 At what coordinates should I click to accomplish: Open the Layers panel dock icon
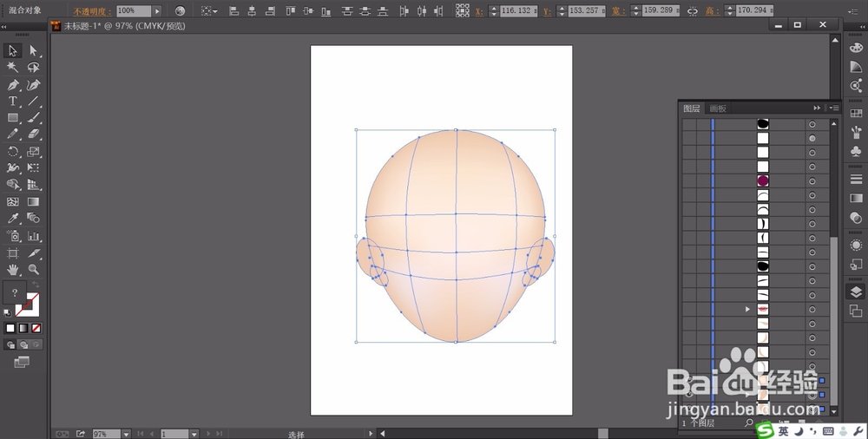tap(856, 292)
